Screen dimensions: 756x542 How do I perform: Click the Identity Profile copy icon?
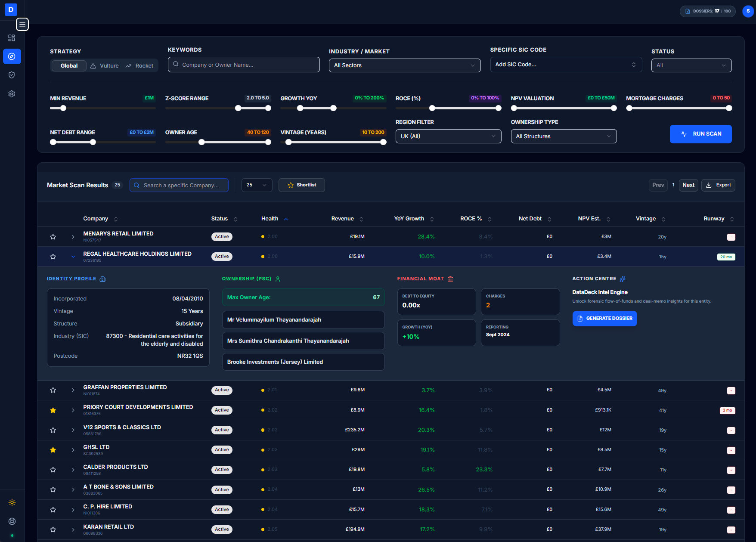(102, 279)
